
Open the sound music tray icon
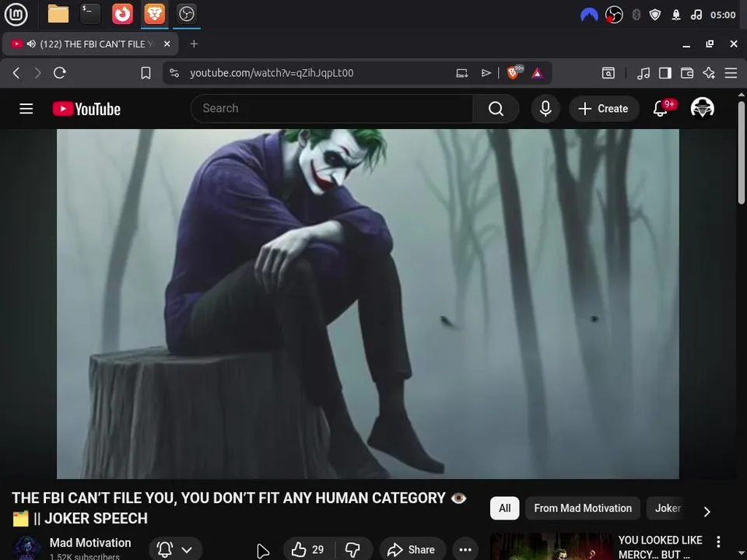point(696,15)
